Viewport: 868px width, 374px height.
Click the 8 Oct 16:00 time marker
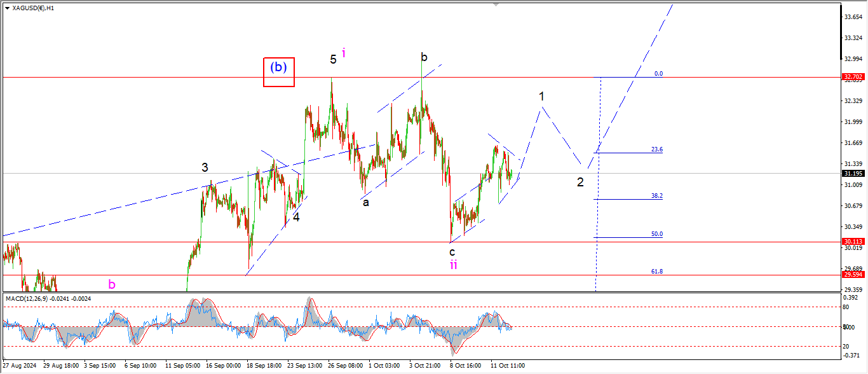tap(468, 366)
